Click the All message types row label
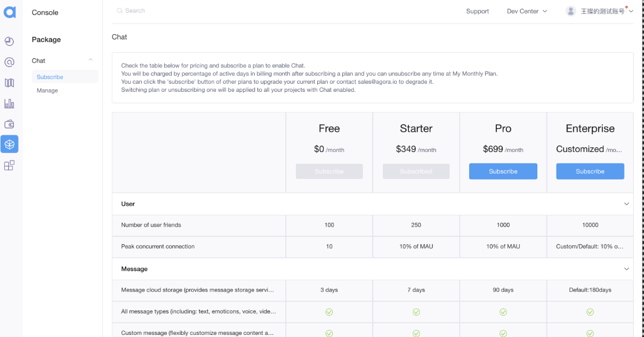The height and width of the screenshot is (337, 644). click(x=198, y=311)
